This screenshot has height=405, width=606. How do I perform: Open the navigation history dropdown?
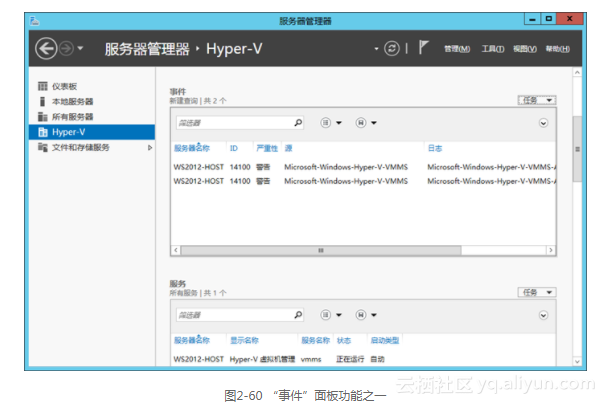point(80,49)
